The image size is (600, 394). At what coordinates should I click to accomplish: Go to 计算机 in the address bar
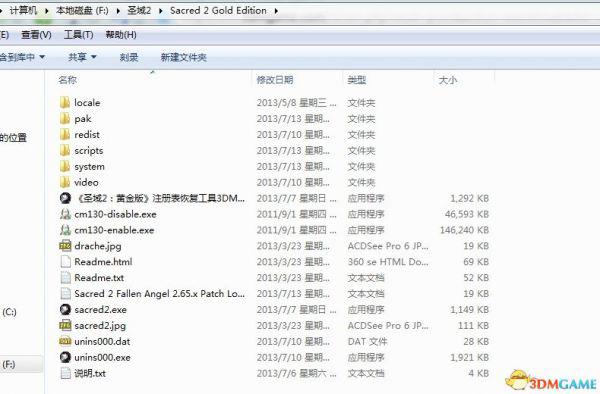coord(23,11)
